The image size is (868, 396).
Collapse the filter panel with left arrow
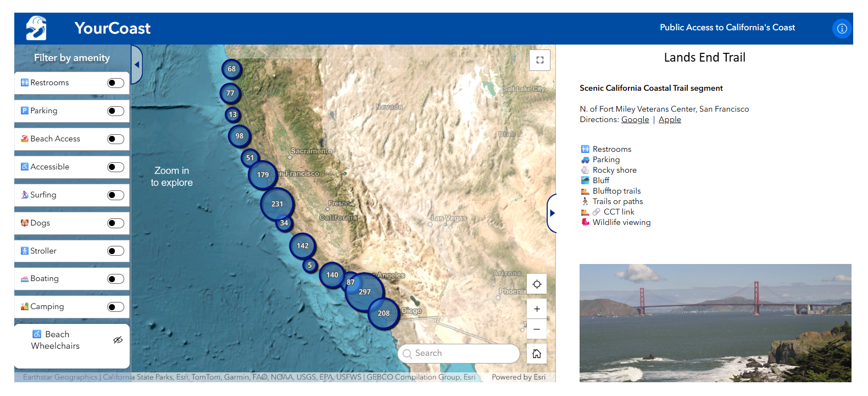point(137,65)
